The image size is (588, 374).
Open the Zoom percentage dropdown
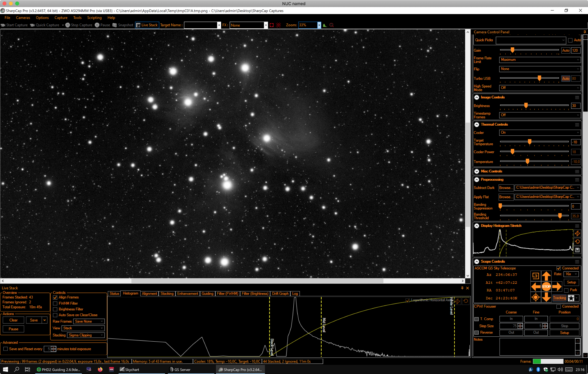[x=319, y=25]
